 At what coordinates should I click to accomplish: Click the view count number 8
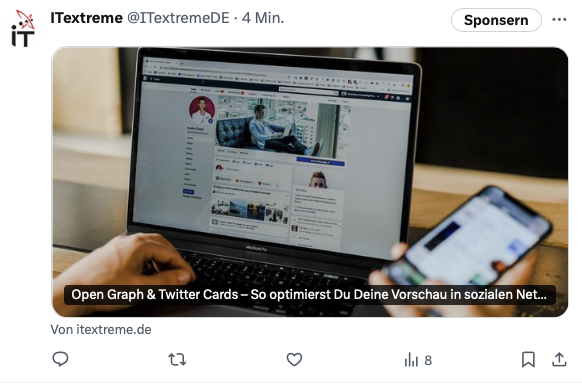coord(428,360)
